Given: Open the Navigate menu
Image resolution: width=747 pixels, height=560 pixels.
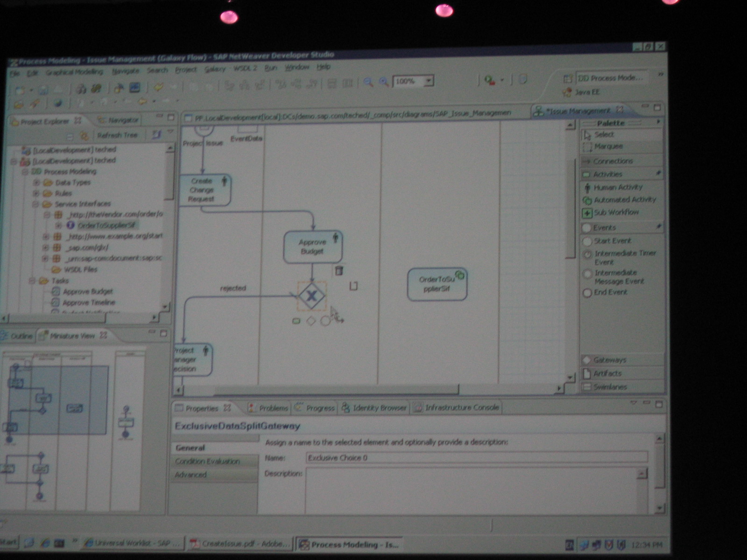Looking at the screenshot, I should (126, 71).
